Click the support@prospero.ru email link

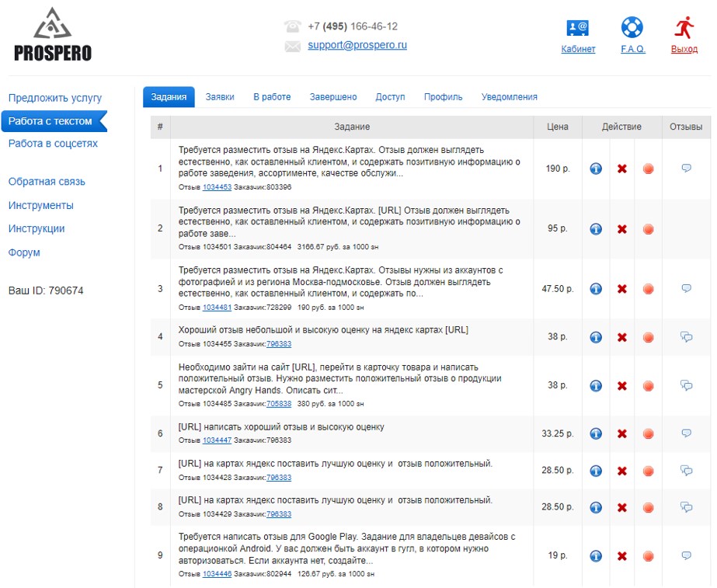(357, 45)
